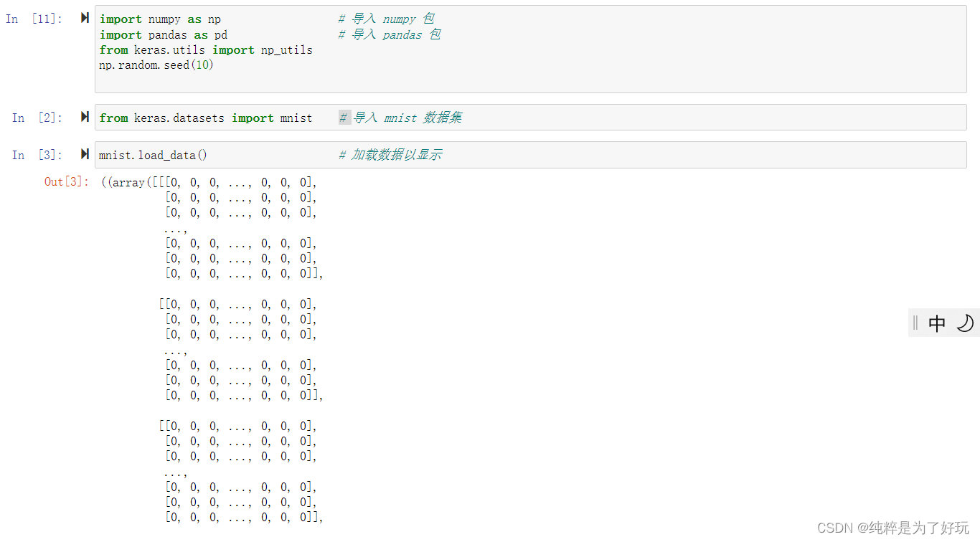The image size is (980, 542).
Task: Click the moon icon in the IME bar
Action: click(965, 323)
